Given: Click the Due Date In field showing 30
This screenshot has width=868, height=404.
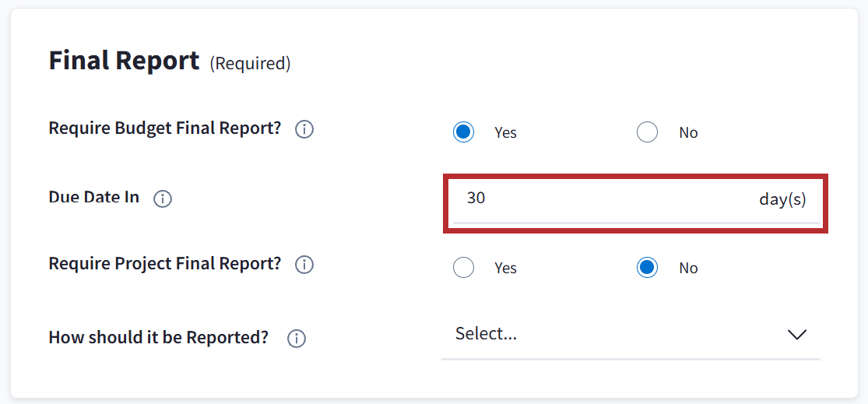Looking at the screenshot, I should coord(592,198).
